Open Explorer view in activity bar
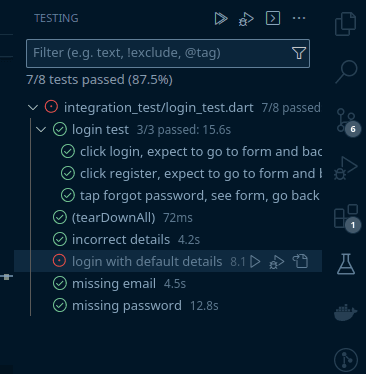 [345, 24]
